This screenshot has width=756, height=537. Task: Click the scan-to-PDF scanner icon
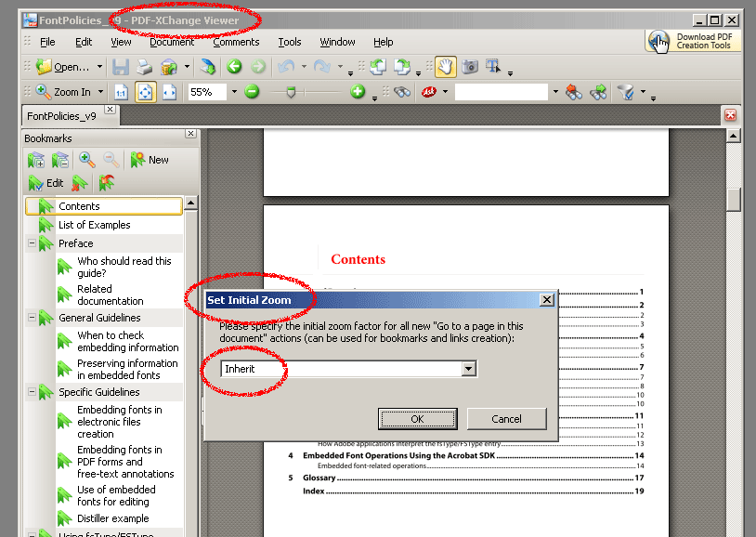208,67
